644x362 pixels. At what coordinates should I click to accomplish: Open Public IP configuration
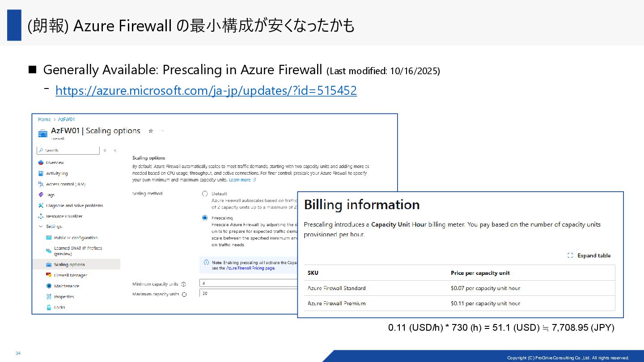pos(76,238)
